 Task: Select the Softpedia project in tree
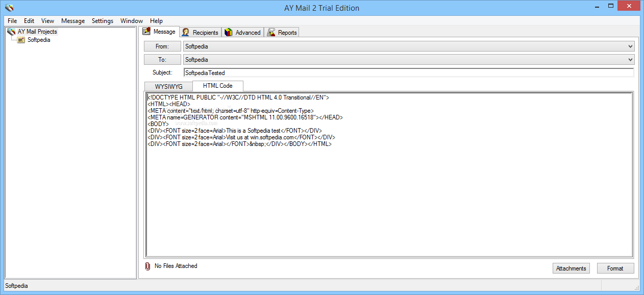pyautogui.click(x=39, y=40)
